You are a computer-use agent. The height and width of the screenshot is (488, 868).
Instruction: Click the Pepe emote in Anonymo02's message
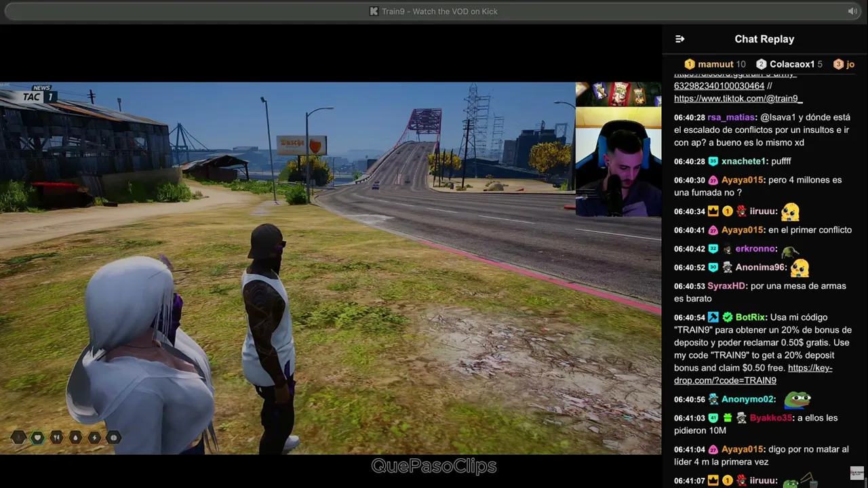pyautogui.click(x=797, y=399)
